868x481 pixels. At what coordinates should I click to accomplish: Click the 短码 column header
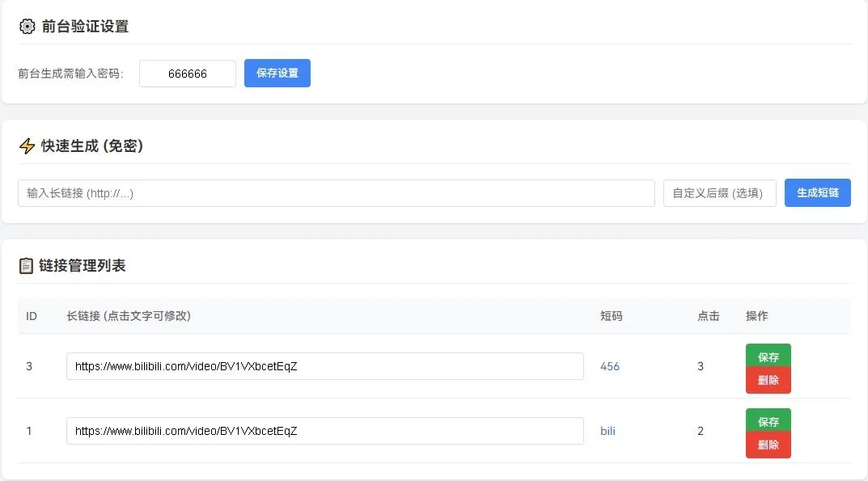coord(612,316)
